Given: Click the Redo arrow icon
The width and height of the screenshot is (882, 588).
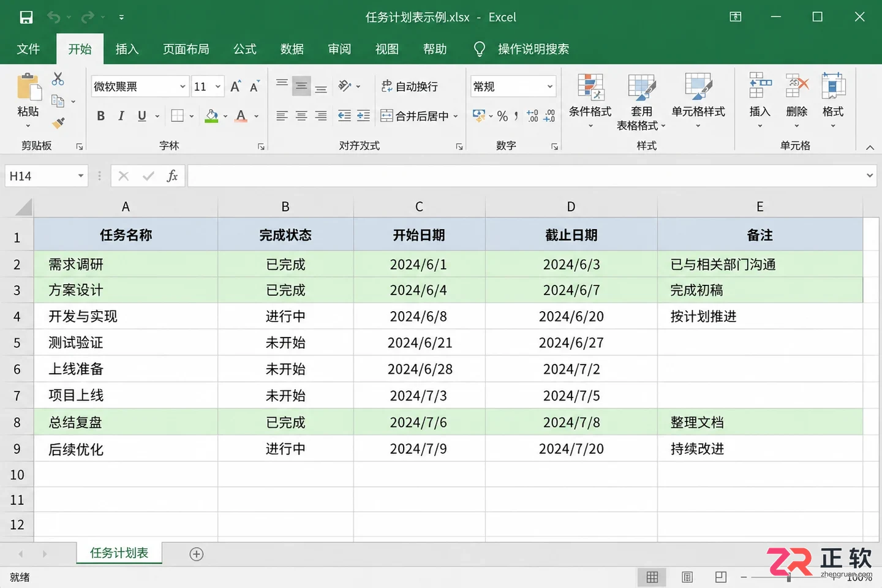Looking at the screenshot, I should click(x=88, y=17).
